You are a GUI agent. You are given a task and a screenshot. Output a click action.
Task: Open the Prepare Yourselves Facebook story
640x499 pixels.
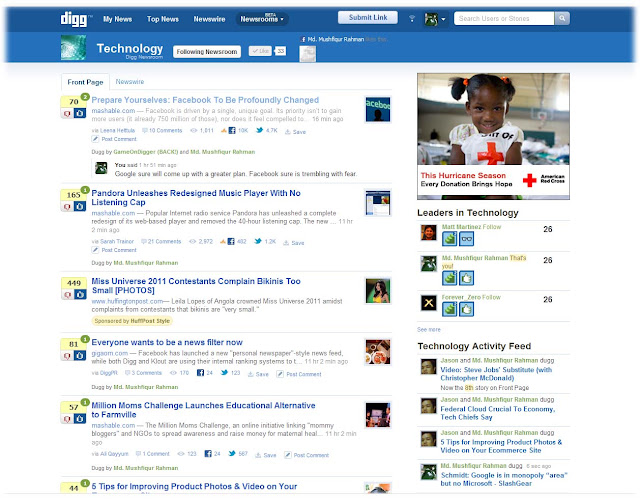(205, 100)
